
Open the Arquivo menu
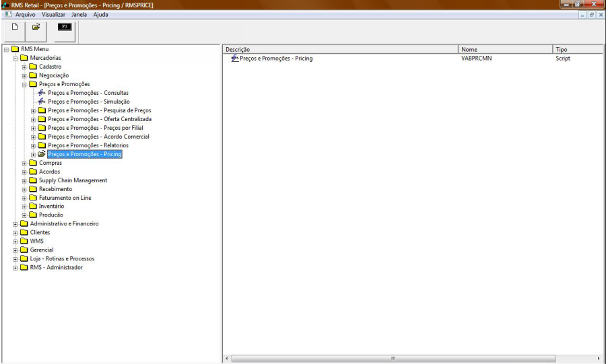25,15
